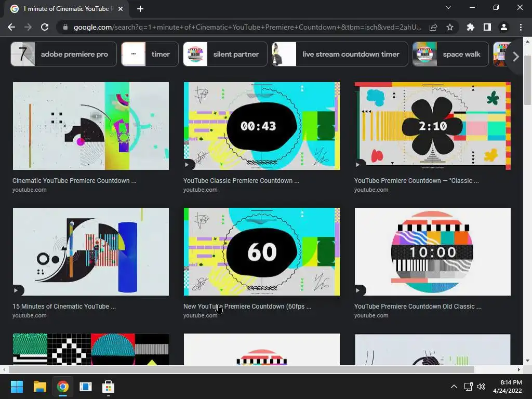The width and height of the screenshot is (532, 399).
Task: Open File Explorer from the taskbar
Action: point(39,387)
